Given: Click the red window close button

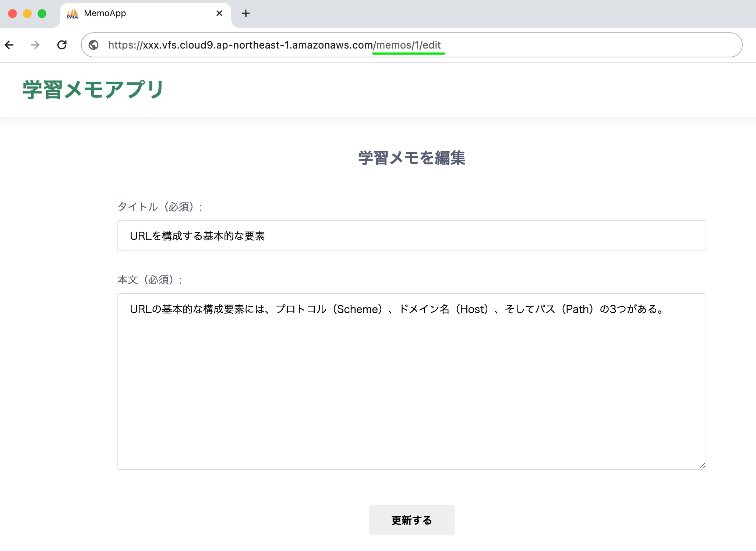Looking at the screenshot, I should pos(13,14).
